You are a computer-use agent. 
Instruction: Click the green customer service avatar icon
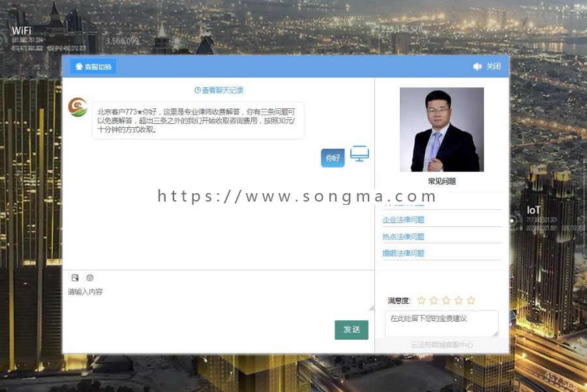click(x=78, y=108)
